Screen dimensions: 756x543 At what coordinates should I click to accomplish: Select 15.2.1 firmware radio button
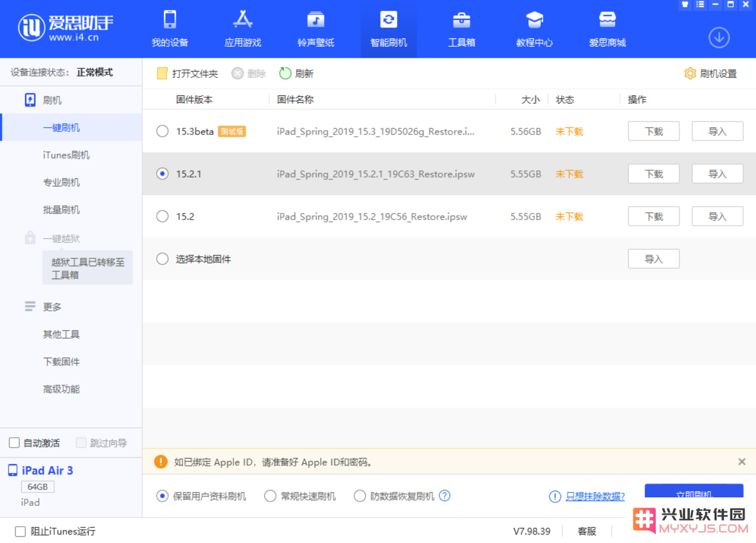coord(162,174)
